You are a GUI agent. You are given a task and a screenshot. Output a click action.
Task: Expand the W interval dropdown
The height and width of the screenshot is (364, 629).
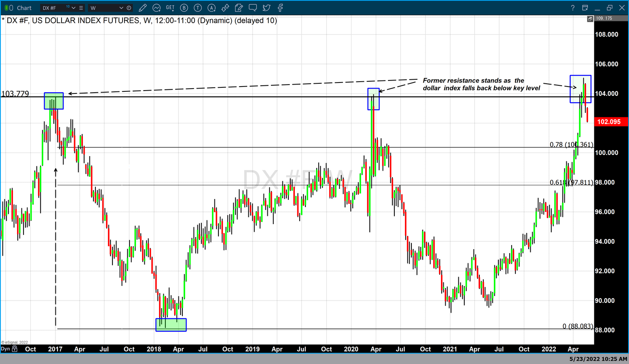[121, 8]
